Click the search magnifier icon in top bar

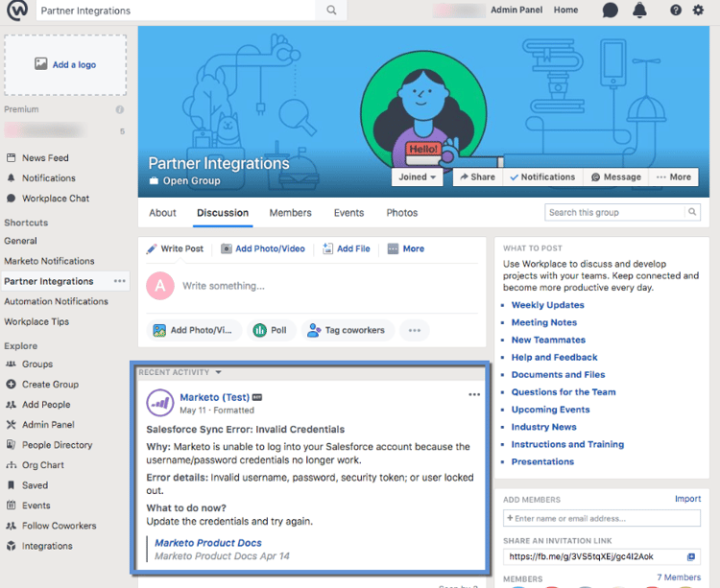pyautogui.click(x=331, y=11)
